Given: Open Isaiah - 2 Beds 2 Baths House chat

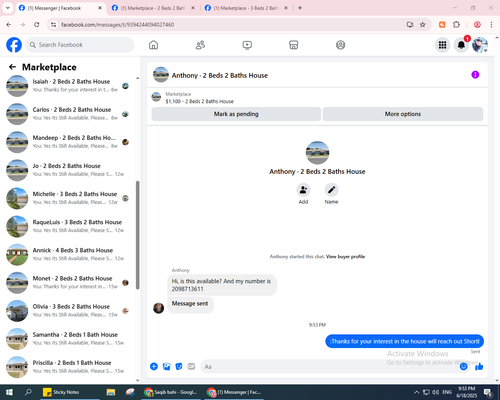Looking at the screenshot, I should (x=68, y=86).
